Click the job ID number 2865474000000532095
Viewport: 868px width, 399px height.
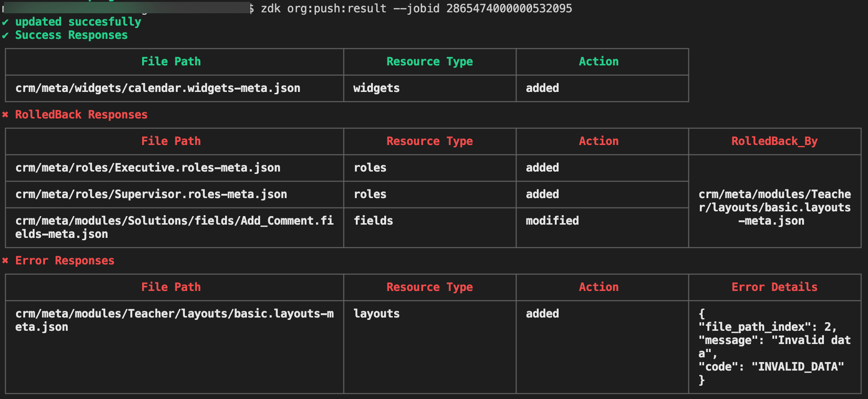click(509, 9)
